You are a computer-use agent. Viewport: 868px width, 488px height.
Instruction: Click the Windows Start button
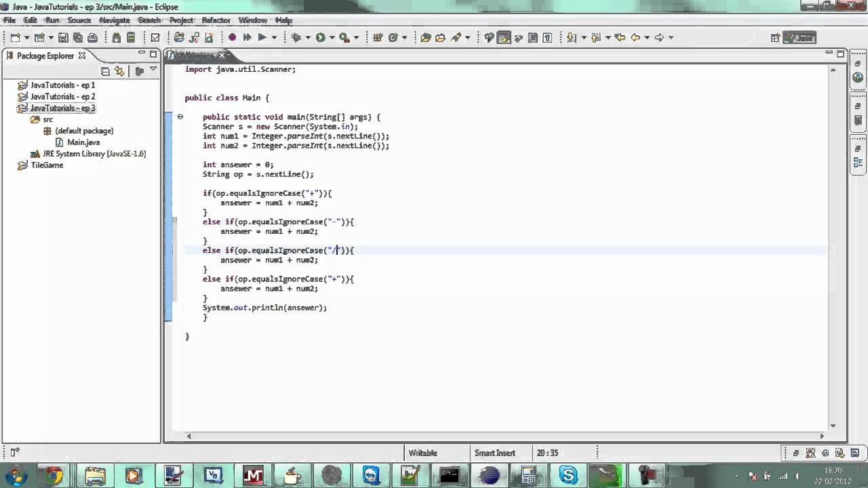[x=15, y=475]
